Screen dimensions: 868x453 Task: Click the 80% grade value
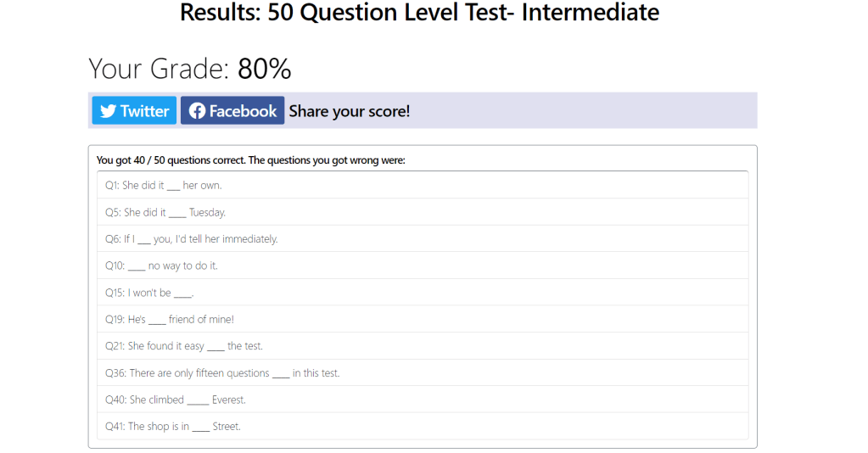265,69
